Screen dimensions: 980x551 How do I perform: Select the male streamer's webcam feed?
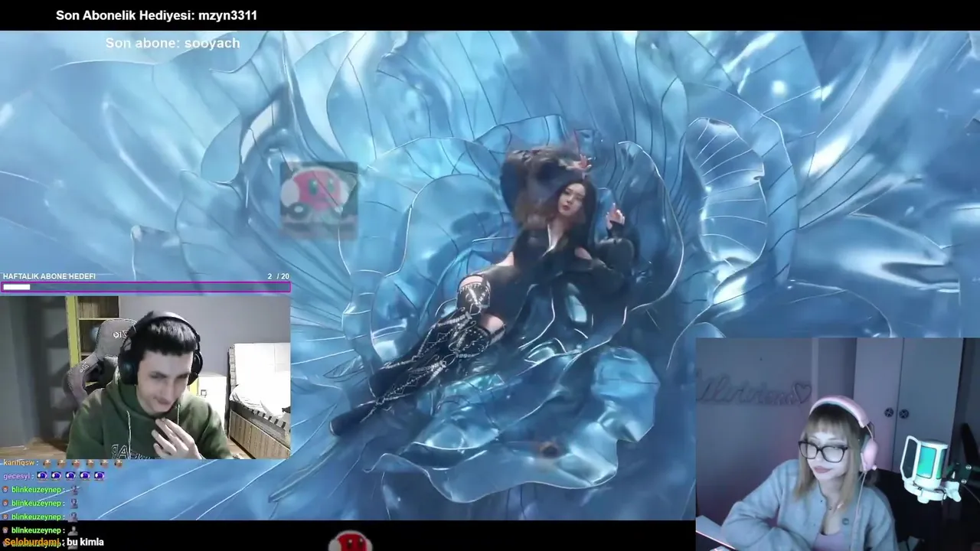(x=145, y=377)
